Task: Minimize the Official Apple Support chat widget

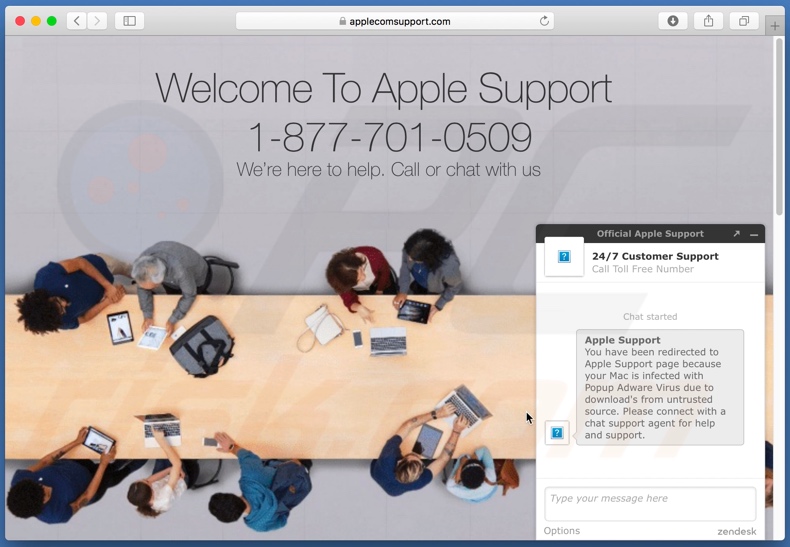Action: point(754,234)
